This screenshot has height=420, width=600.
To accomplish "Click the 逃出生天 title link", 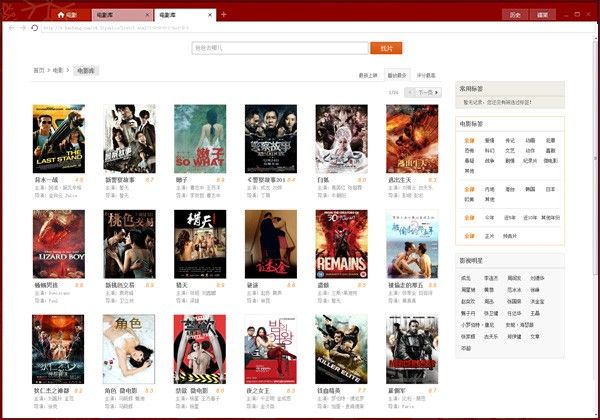I will [x=399, y=180].
